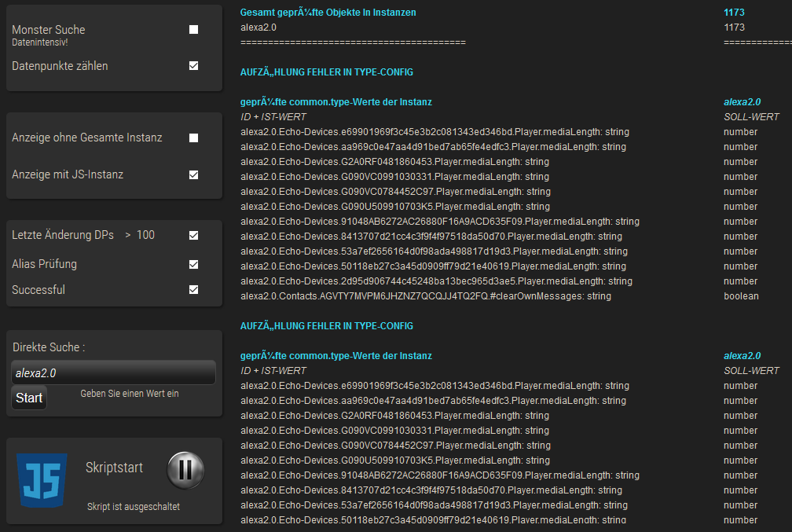Click the Datenintensiv! warning text
Image resolution: width=792 pixels, height=532 pixels.
pos(40,42)
